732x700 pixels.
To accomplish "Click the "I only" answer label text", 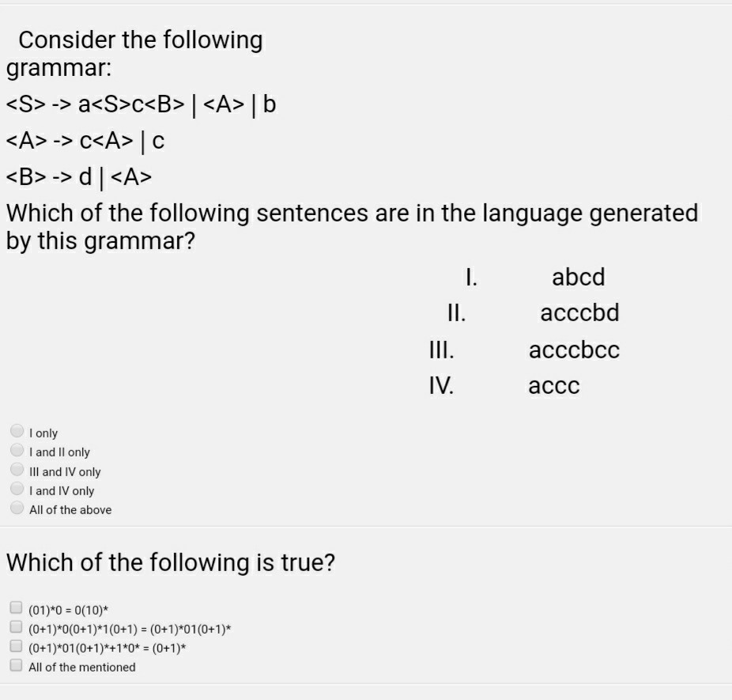I will (x=43, y=433).
